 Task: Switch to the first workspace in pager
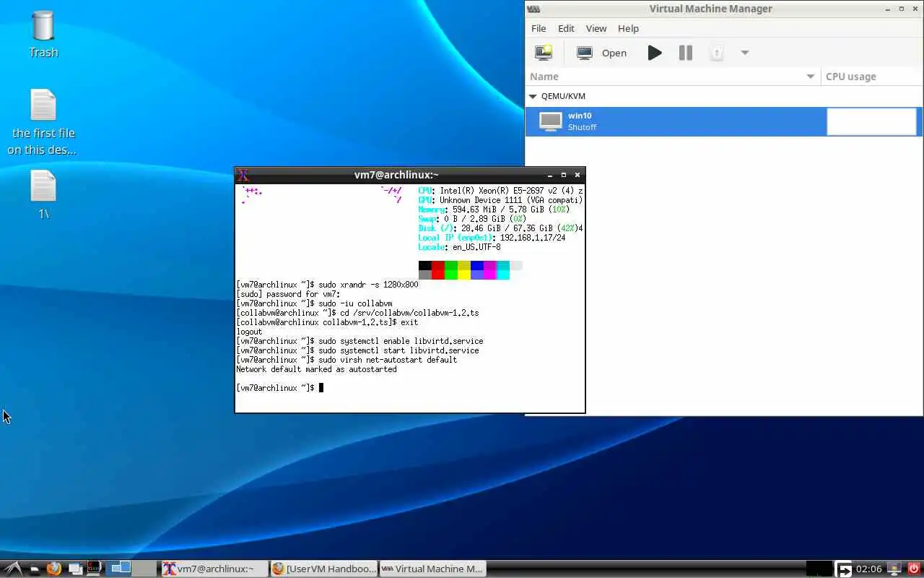pos(120,569)
